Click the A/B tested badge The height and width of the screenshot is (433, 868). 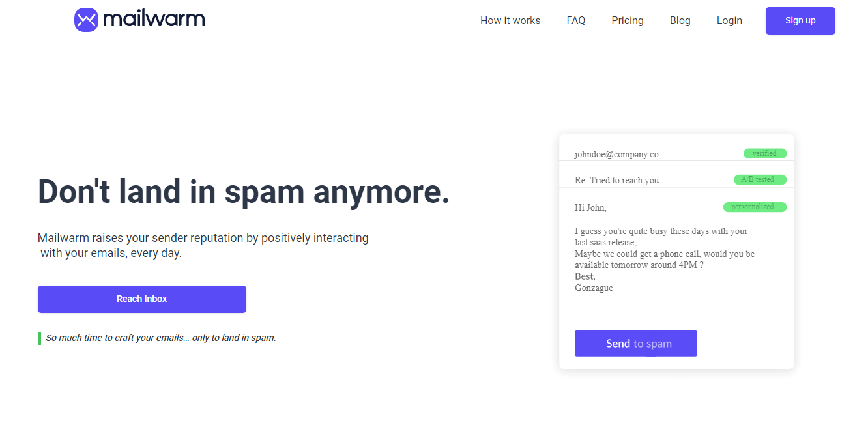tap(759, 180)
